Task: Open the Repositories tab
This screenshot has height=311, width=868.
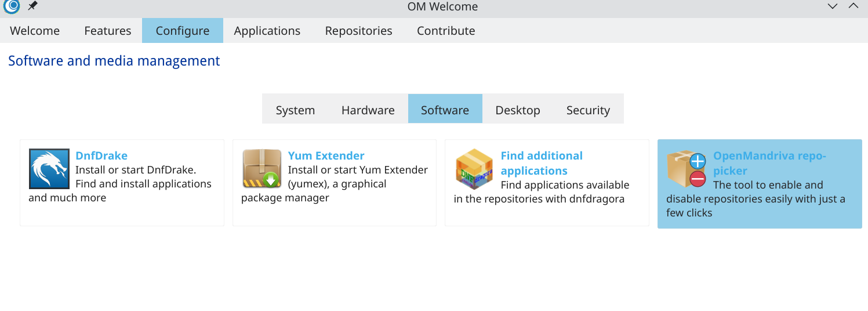Action: [358, 31]
